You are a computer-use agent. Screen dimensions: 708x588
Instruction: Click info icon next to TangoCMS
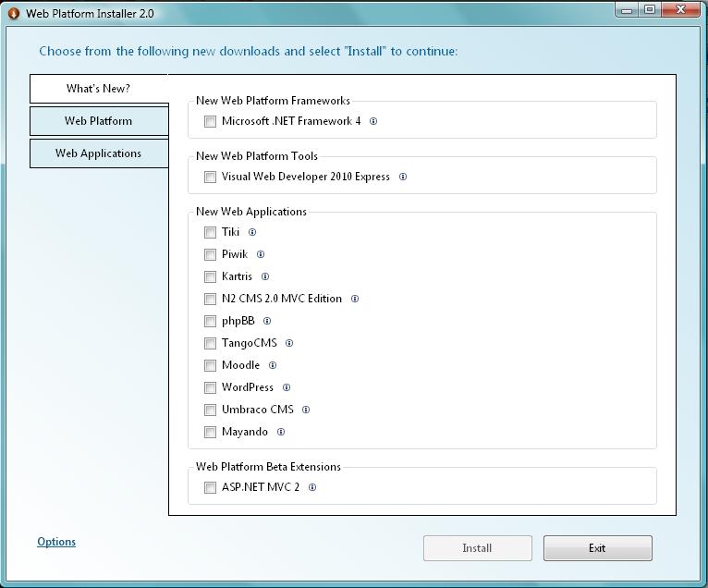[x=289, y=343]
